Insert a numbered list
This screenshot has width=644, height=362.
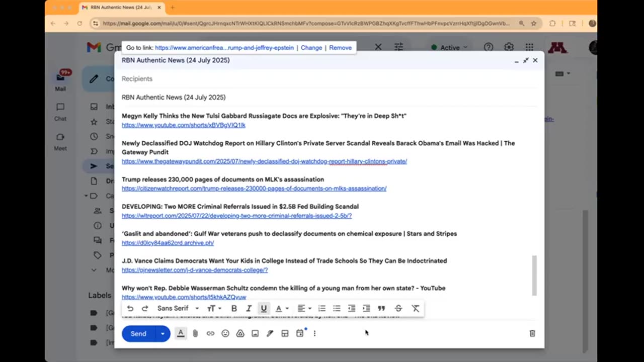click(322, 308)
